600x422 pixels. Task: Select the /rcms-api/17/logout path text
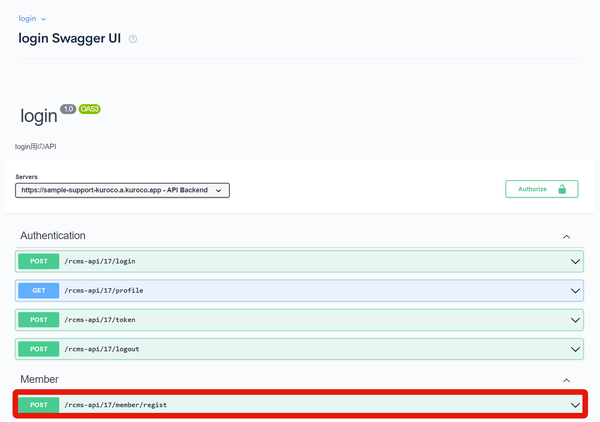[102, 349]
